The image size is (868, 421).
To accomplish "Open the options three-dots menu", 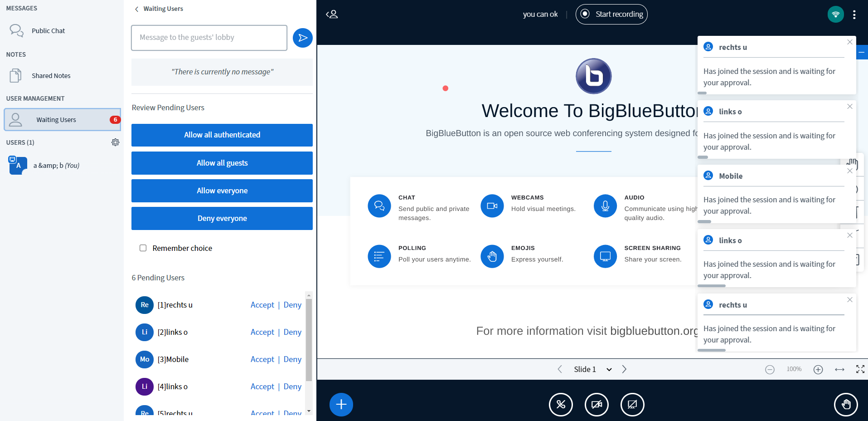I will point(854,15).
